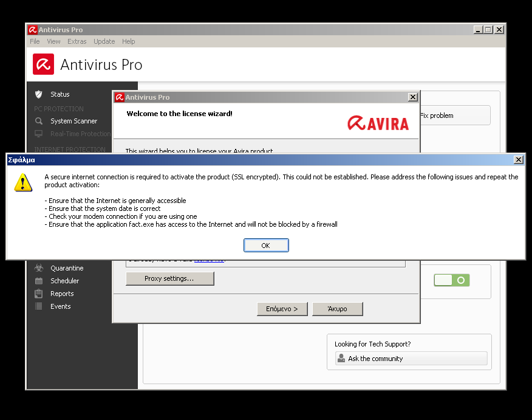Close the main Antivirus Pro window
The width and height of the screenshot is (532, 420).
point(499,30)
